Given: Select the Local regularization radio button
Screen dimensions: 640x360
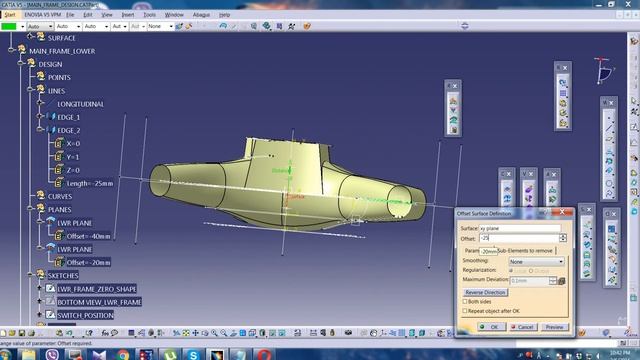Looking at the screenshot, I should click(x=511, y=271).
